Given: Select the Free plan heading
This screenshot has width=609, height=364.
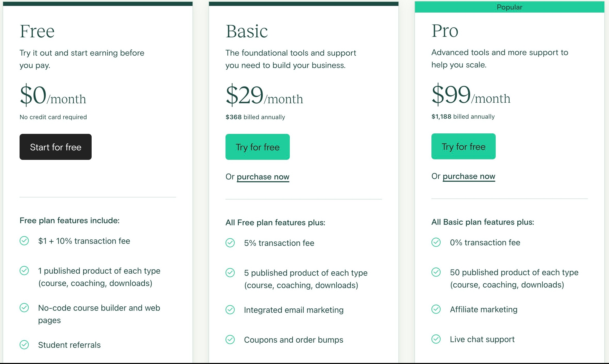Looking at the screenshot, I should 37,31.
